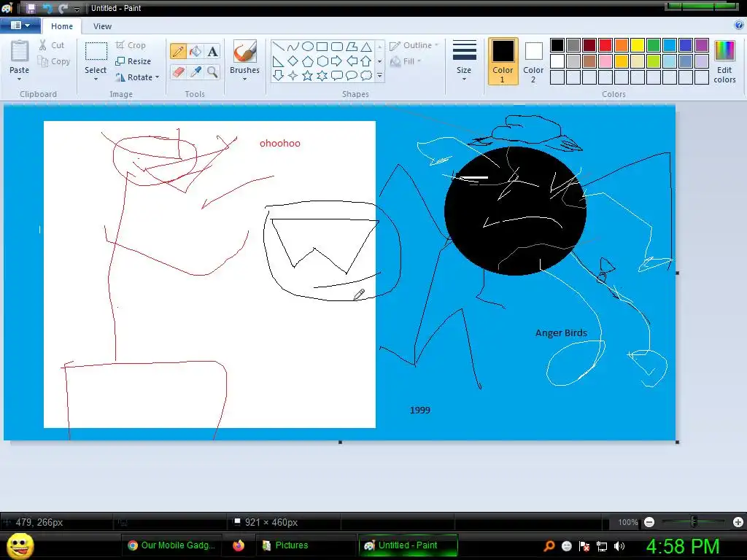Click the zoom out minus button
Viewport: 747px width, 560px height.
tap(649, 522)
